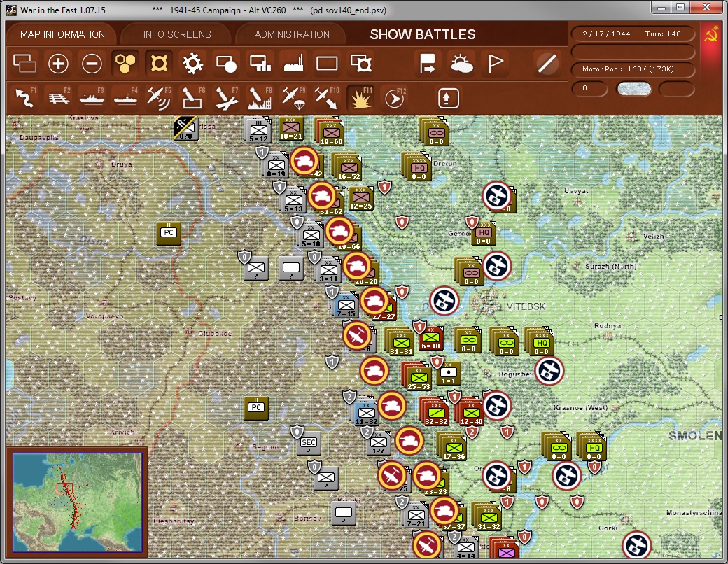Click the Soviet hammer and sickle emblem
Screen dimensions: 728x564
pos(710,34)
